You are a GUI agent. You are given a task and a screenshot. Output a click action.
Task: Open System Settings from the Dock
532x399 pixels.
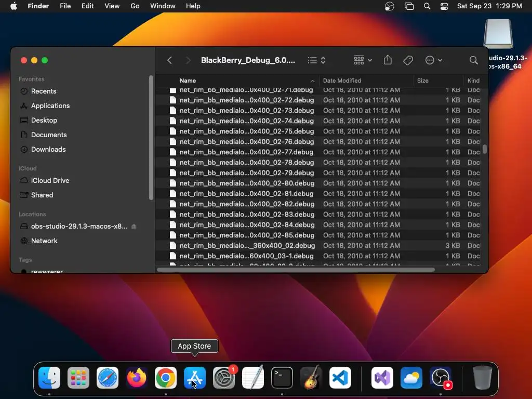[224, 378]
